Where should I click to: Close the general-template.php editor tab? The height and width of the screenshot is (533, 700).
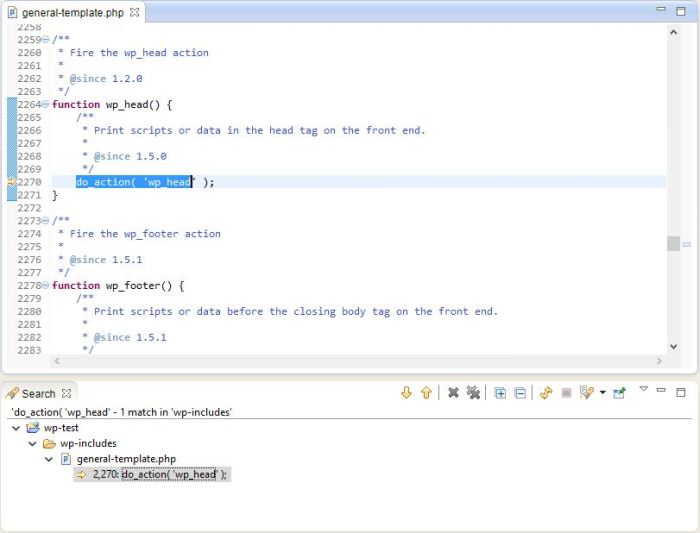(x=134, y=12)
